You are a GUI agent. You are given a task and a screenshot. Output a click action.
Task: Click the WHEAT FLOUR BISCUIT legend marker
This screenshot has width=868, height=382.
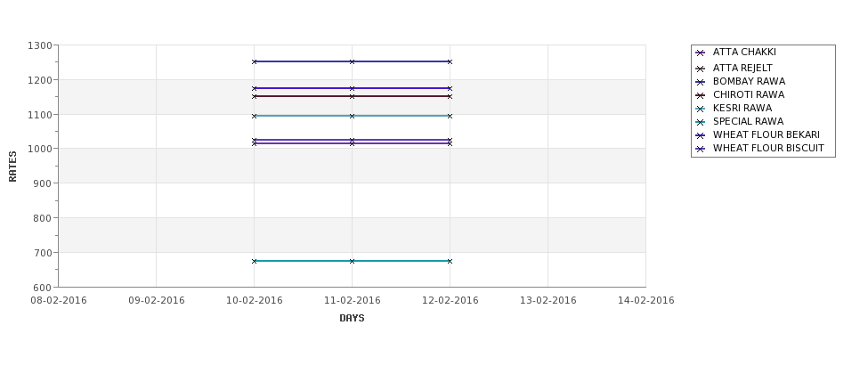(701, 149)
